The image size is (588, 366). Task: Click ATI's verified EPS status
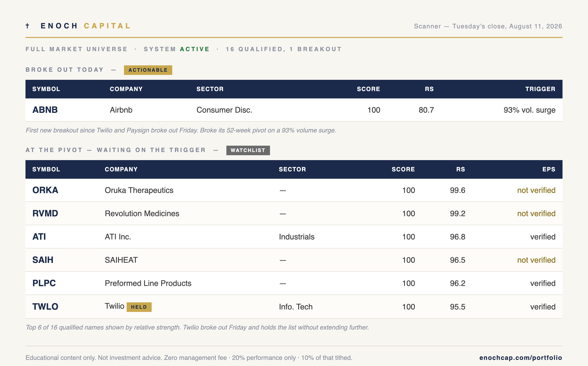pos(543,237)
